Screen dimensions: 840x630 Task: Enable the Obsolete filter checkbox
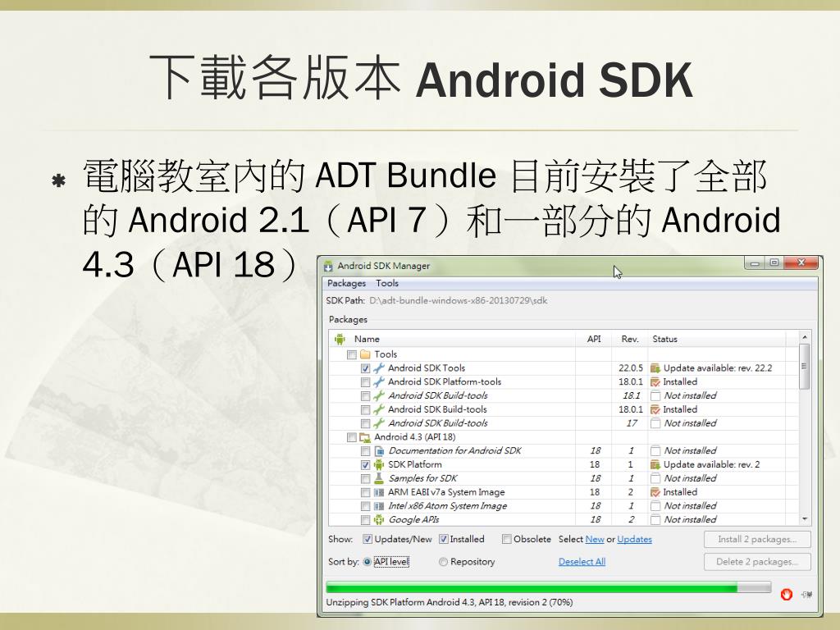pos(506,540)
